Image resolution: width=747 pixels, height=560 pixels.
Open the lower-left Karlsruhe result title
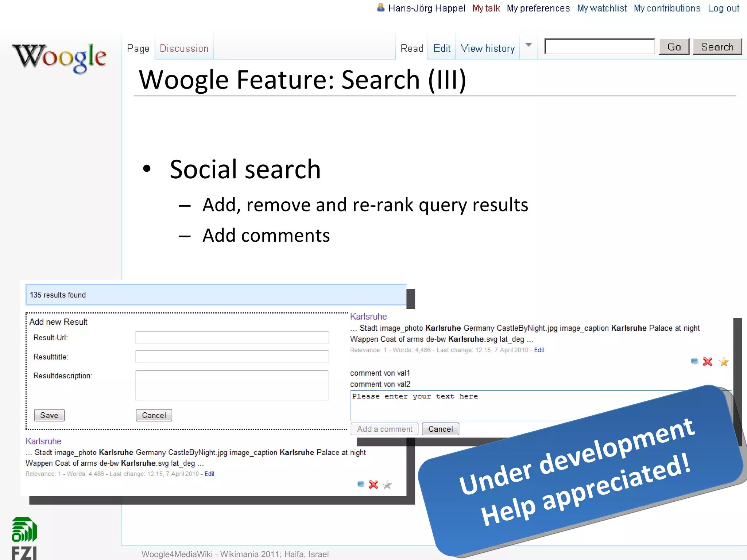[43, 441]
